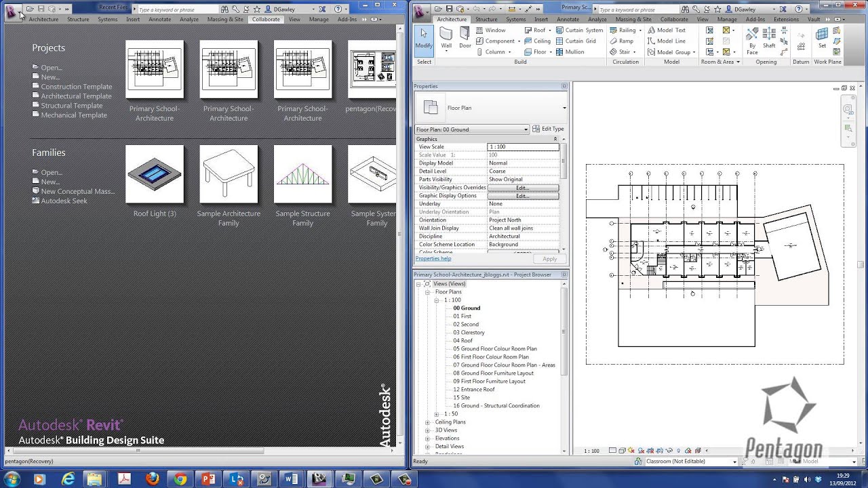This screenshot has height=488, width=868.
Task: Save project from quick access toolbar
Action: coord(449,9)
